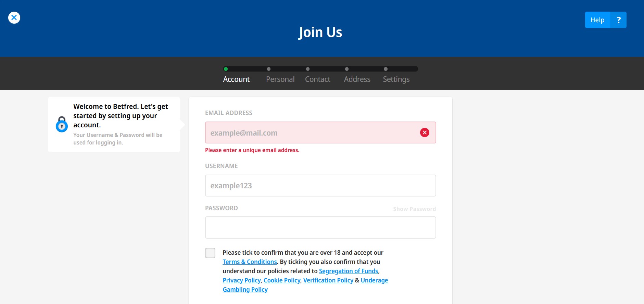This screenshot has width=644, height=304.
Task: Click the blue padlock icon
Action: pyautogui.click(x=62, y=124)
